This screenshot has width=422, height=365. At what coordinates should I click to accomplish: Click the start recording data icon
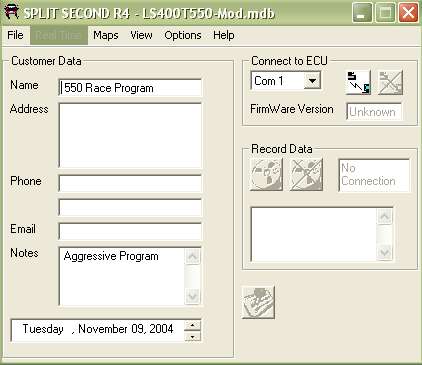point(266,174)
